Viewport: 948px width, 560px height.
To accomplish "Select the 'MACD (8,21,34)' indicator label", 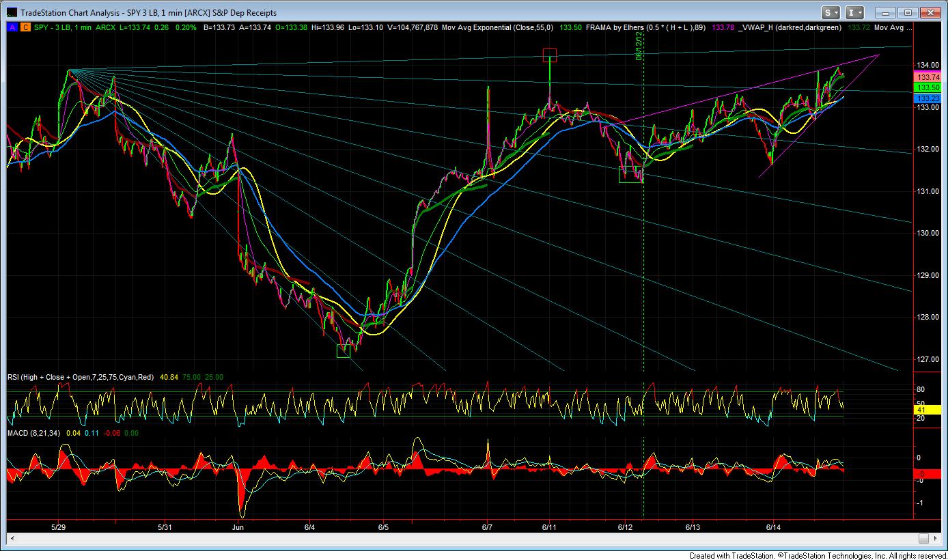I will (x=36, y=433).
